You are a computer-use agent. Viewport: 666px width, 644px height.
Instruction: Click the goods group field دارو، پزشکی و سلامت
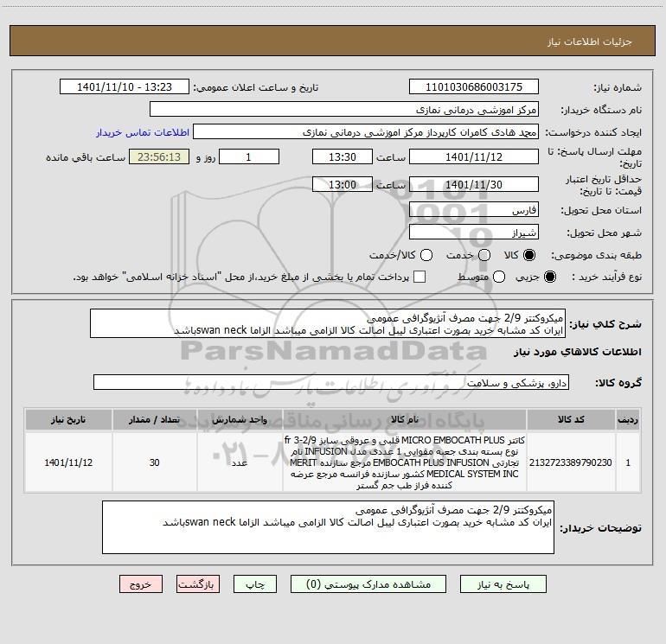331,382
